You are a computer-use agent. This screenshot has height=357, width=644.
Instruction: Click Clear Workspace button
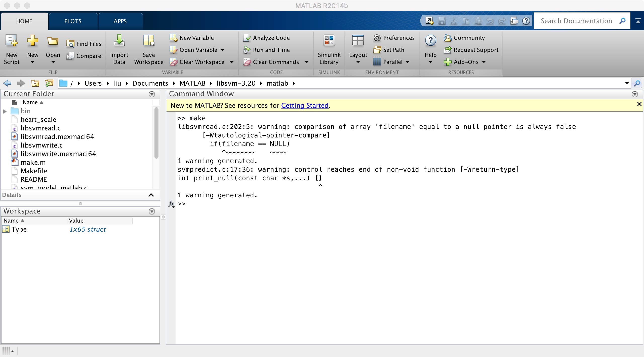tap(197, 62)
